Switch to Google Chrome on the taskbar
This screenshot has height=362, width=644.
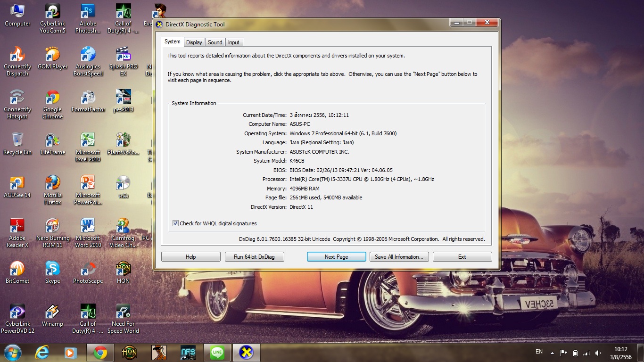100,353
